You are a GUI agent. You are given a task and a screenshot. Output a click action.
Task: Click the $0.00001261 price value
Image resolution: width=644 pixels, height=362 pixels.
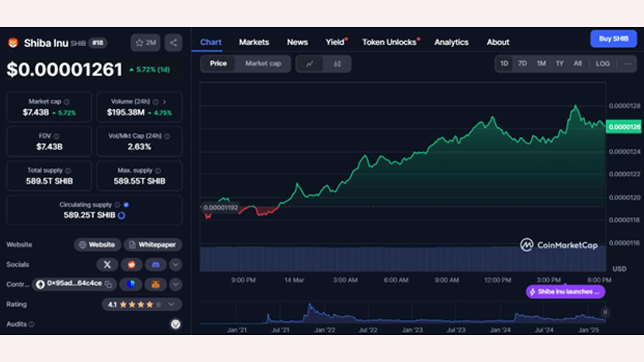point(64,69)
